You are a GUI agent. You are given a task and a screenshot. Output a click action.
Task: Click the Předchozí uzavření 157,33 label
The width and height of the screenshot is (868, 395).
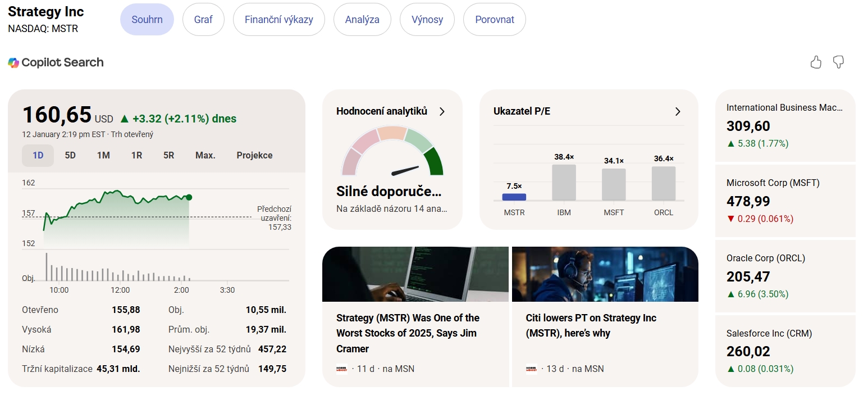(x=274, y=218)
